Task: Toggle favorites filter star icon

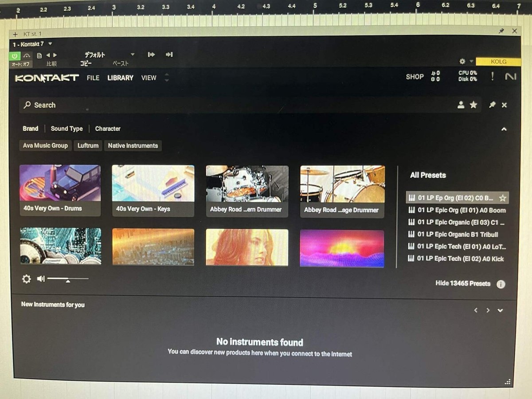Action: [473, 105]
